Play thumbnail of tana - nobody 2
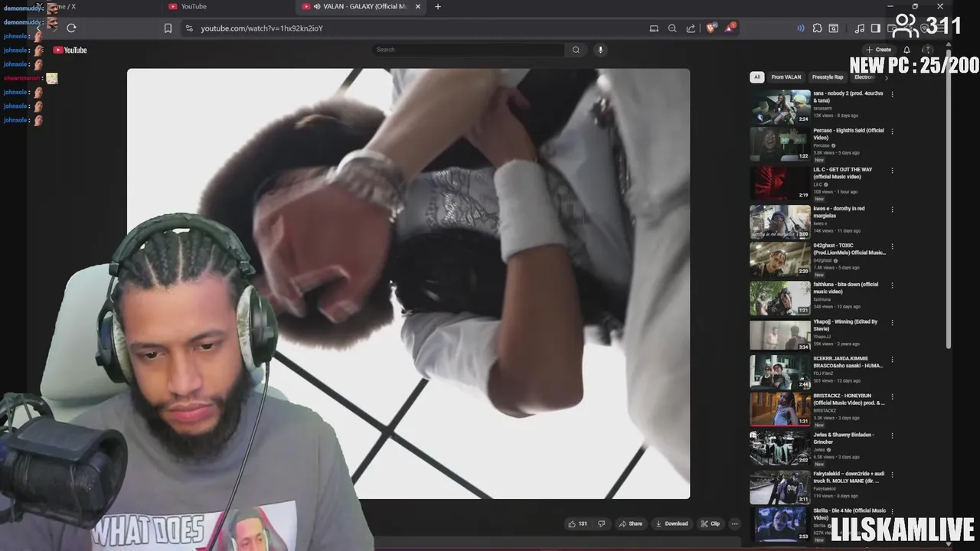Viewport: 980px width, 551px height. pyautogui.click(x=779, y=107)
